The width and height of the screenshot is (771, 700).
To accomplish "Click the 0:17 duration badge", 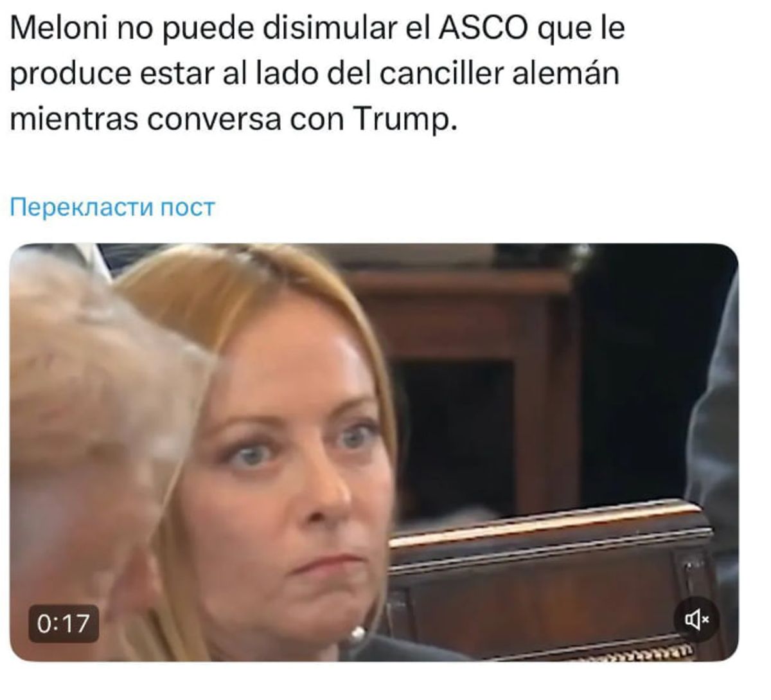I will coord(64,624).
